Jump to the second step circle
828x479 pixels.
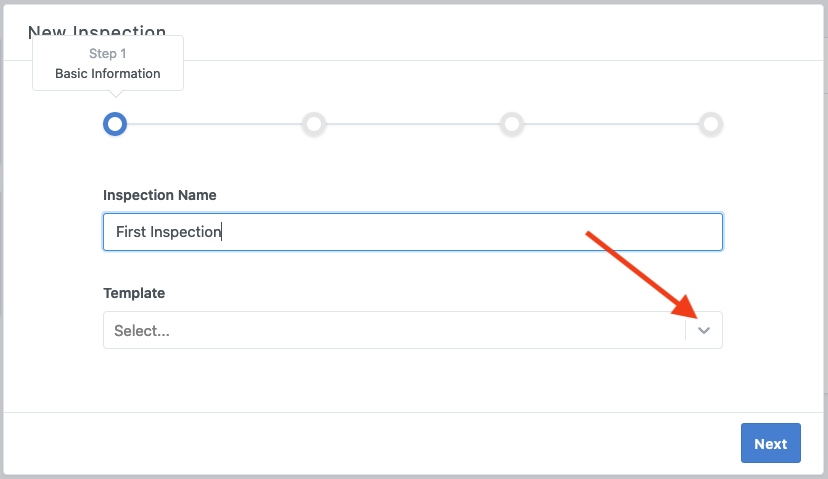coord(314,124)
